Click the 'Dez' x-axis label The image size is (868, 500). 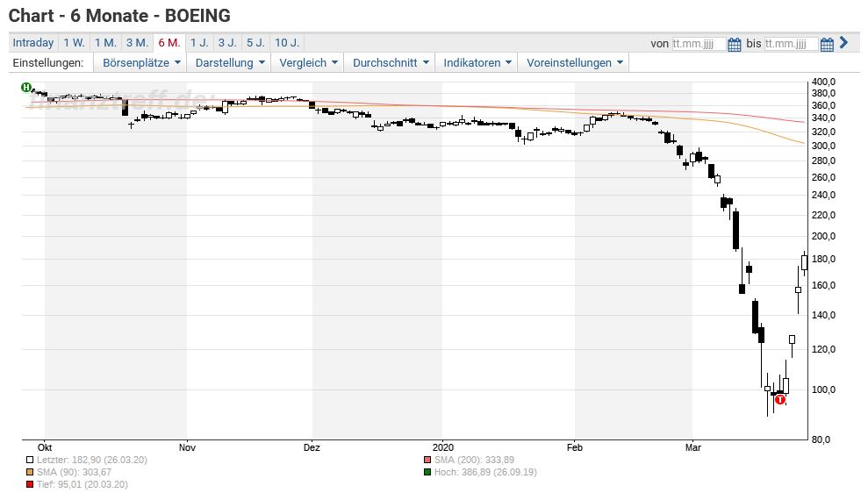(312, 447)
